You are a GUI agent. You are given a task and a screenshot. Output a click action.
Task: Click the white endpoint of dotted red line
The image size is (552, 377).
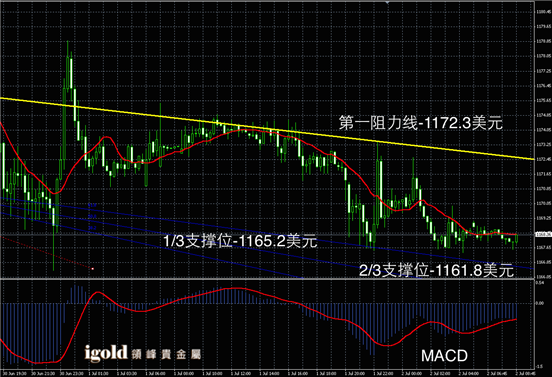pos(93,269)
